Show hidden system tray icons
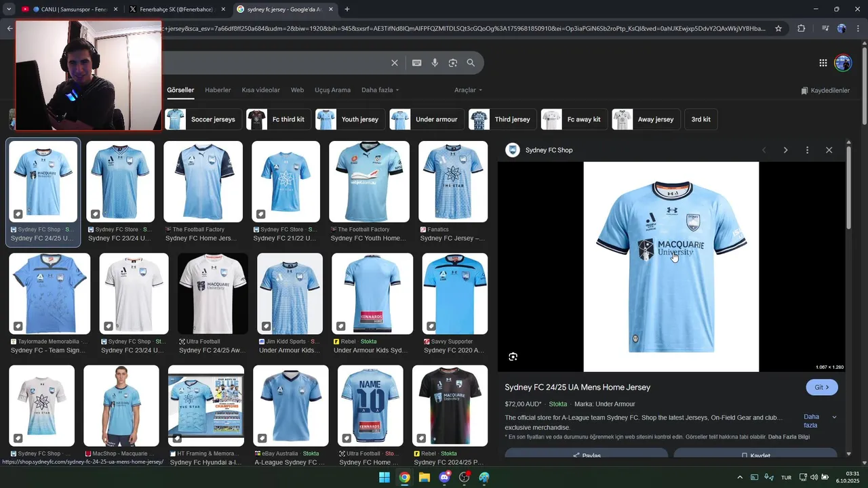Screen dimensions: 868x488 click(740, 477)
